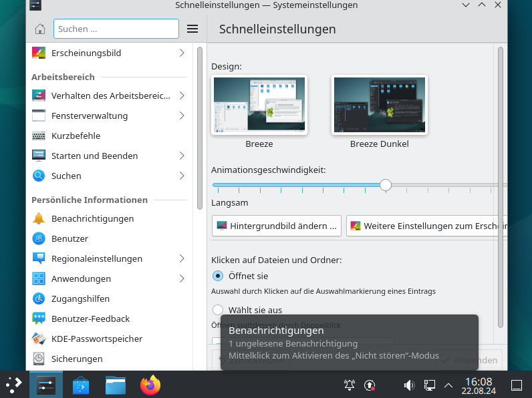Click the Benutzer people icon
The width and height of the screenshot is (532, 398).
tap(39, 238)
